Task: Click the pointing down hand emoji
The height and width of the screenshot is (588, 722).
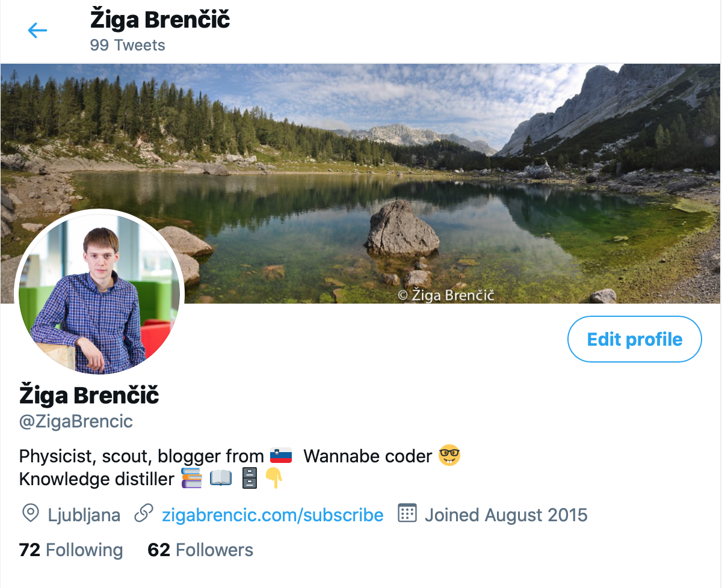Action: (274, 479)
